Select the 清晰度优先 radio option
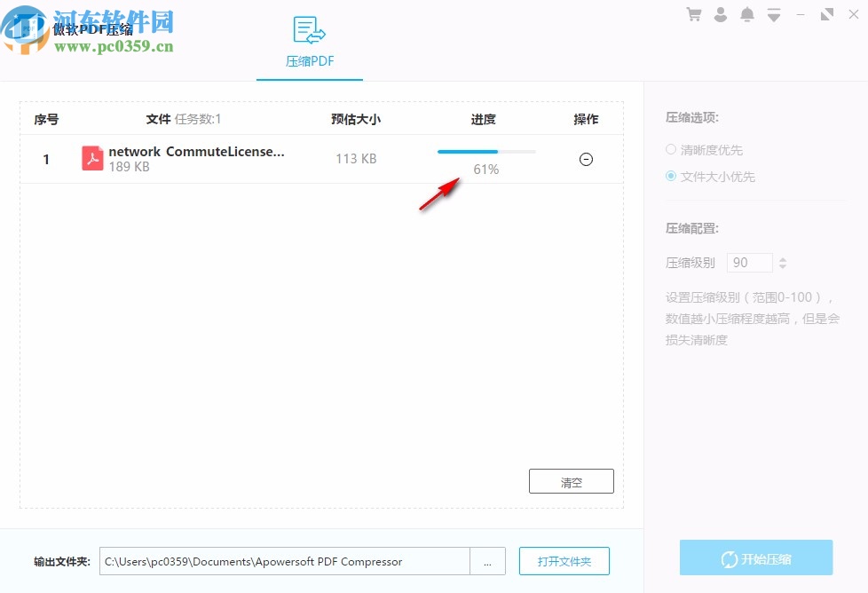Viewport: 868px width, 593px height. 671,149
